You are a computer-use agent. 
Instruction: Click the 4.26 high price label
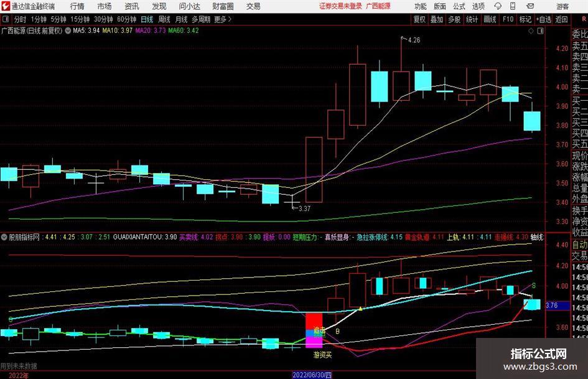414,40
